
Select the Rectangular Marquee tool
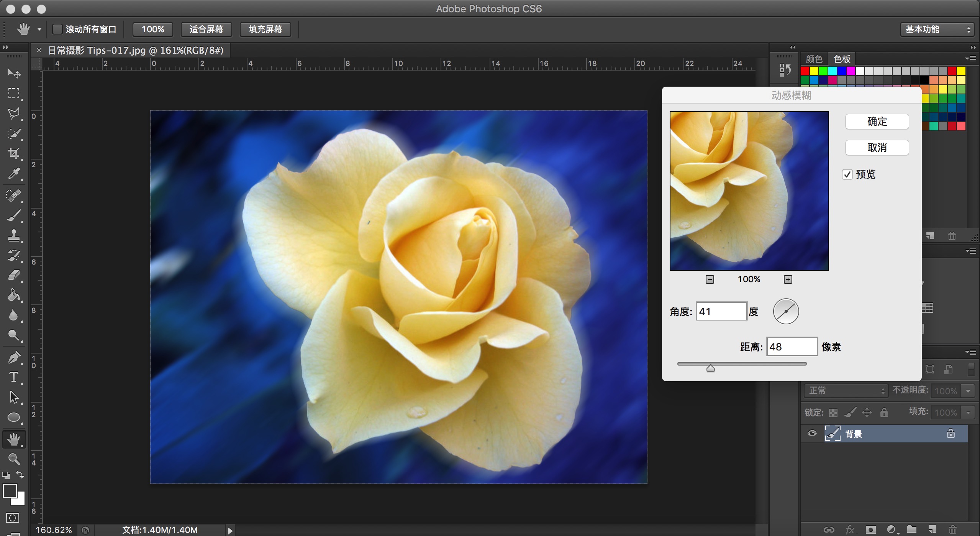tap(14, 93)
